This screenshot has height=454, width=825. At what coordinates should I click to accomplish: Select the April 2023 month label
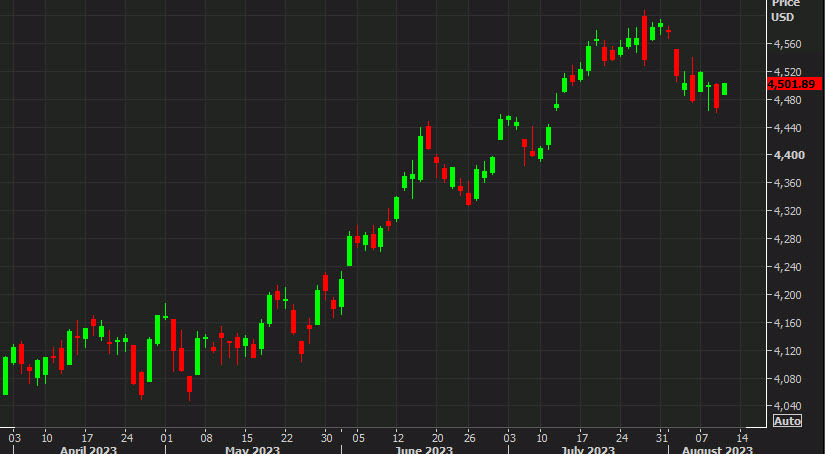(88, 450)
